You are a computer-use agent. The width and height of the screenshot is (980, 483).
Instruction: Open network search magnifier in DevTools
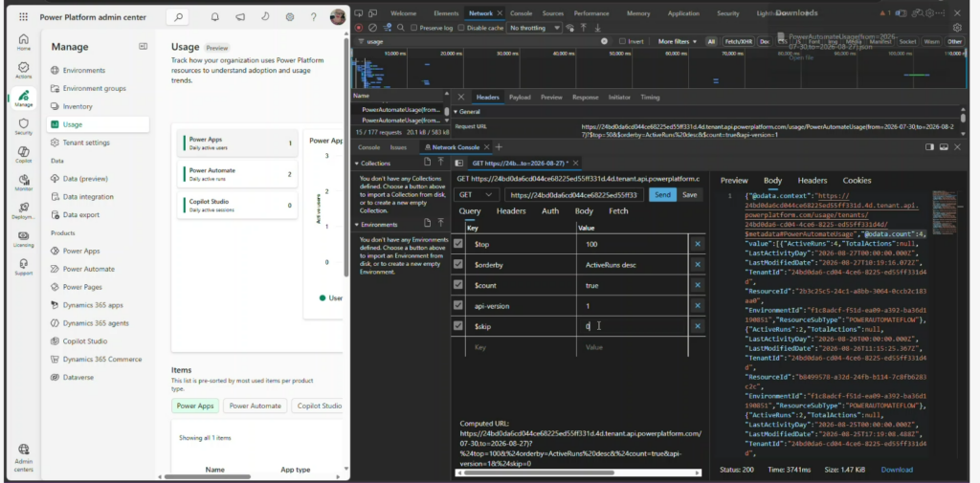401,28
